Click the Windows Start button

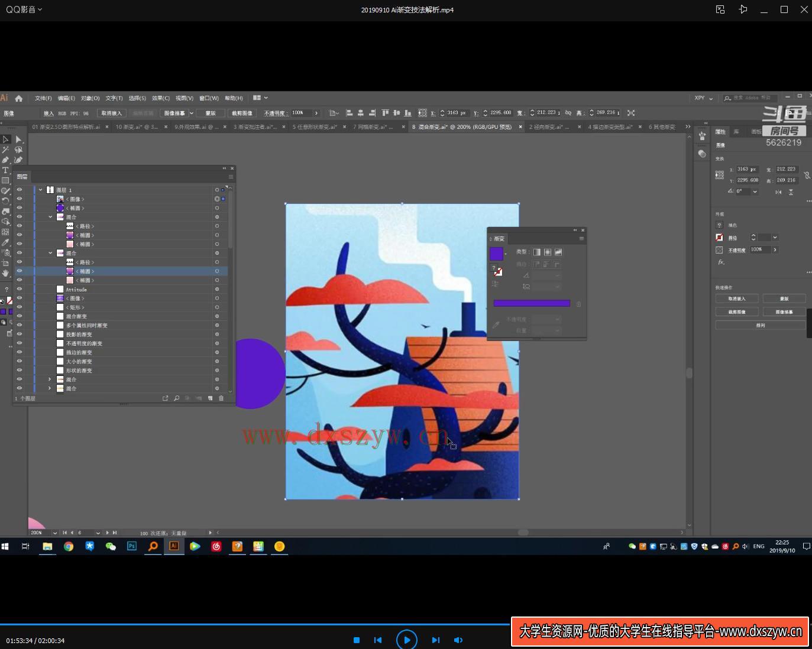click(x=5, y=547)
